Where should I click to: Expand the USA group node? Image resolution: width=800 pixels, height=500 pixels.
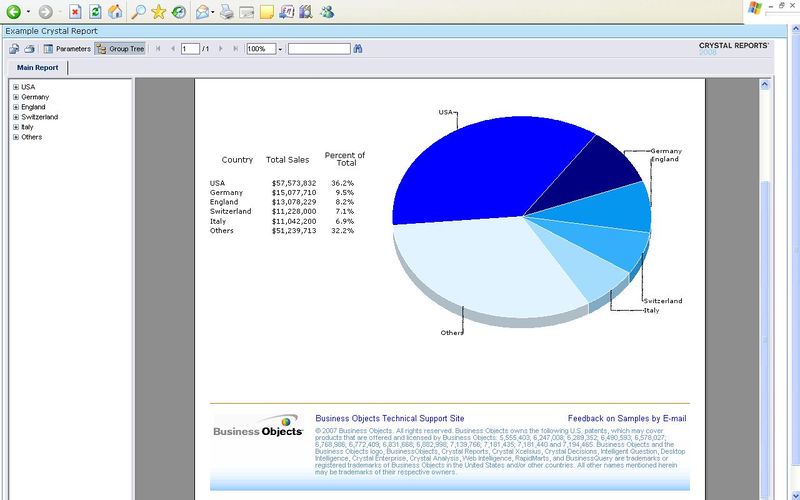pyautogui.click(x=16, y=87)
